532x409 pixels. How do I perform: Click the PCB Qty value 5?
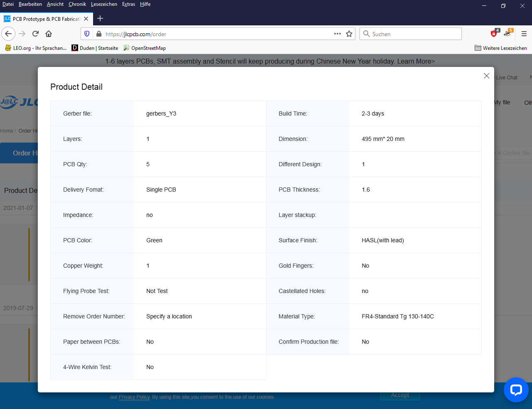point(148,164)
